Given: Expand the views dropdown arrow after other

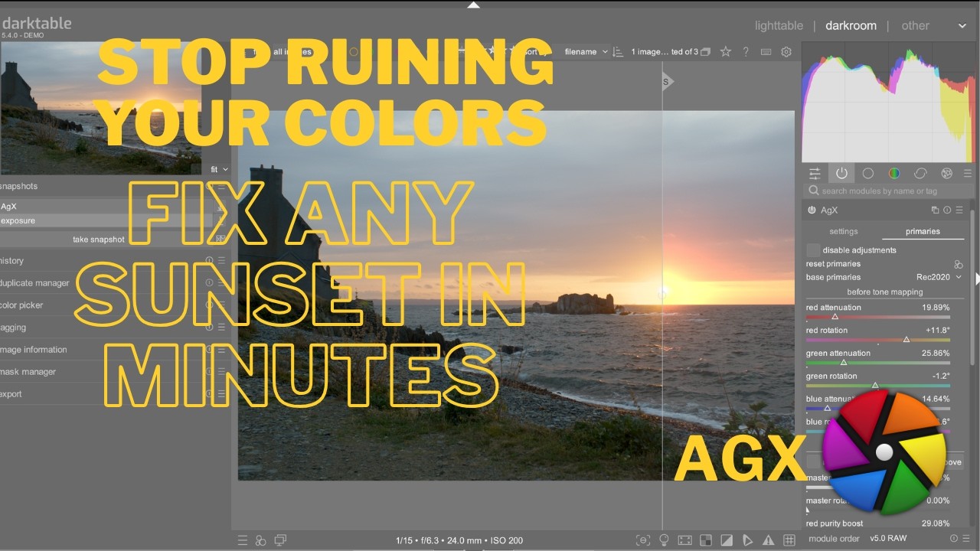Looking at the screenshot, I should [962, 26].
